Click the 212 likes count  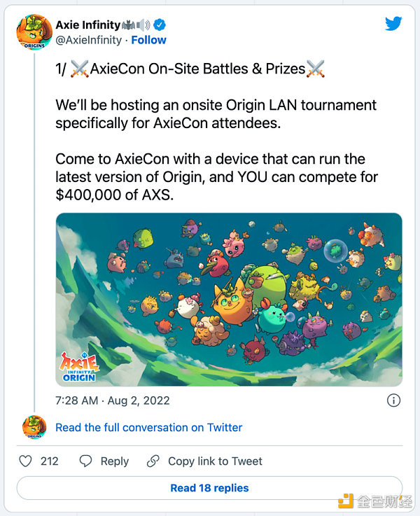[x=49, y=461]
